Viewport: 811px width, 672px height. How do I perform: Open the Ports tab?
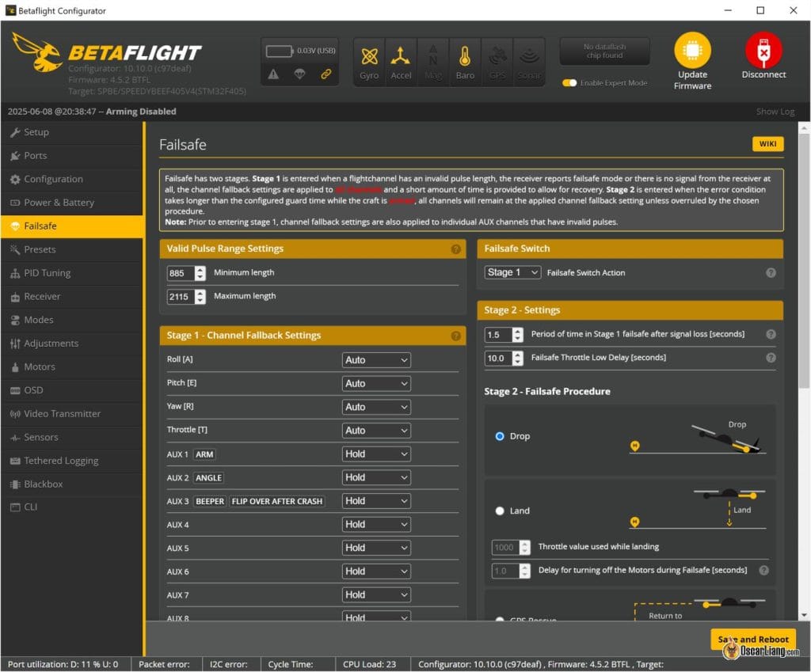72,156
